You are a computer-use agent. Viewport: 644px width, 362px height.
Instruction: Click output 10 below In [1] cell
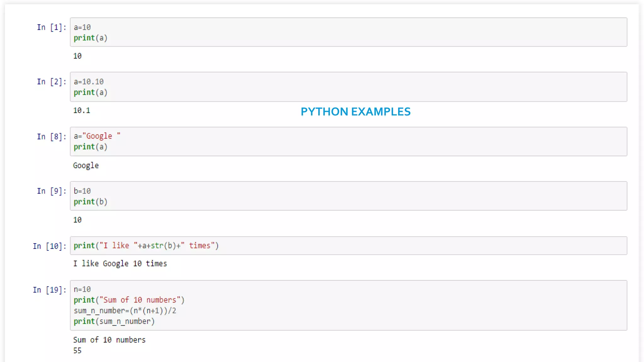coord(77,56)
